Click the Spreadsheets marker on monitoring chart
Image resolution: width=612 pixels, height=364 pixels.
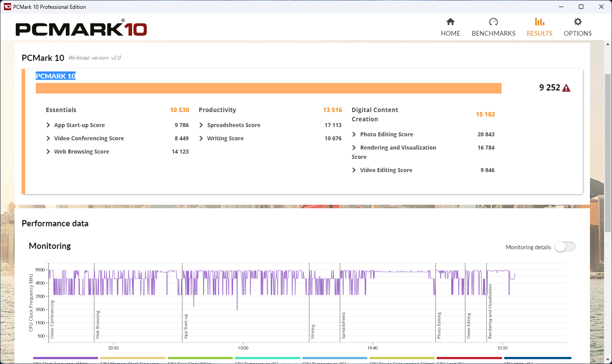(x=344, y=326)
